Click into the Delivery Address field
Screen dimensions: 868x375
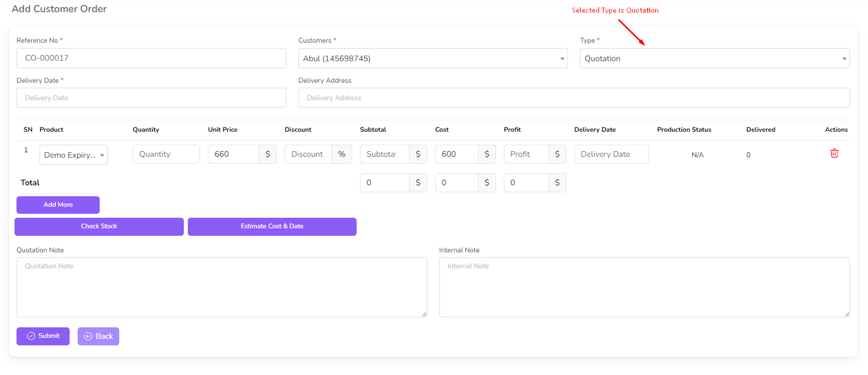coord(573,98)
